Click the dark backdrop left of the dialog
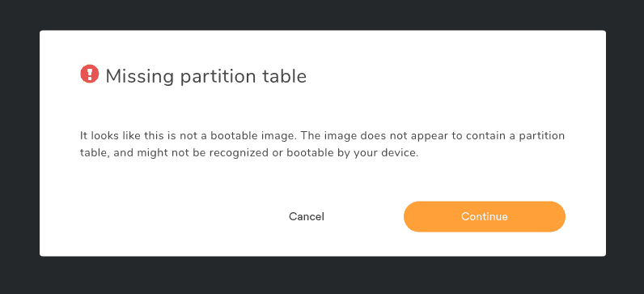 click(19, 144)
